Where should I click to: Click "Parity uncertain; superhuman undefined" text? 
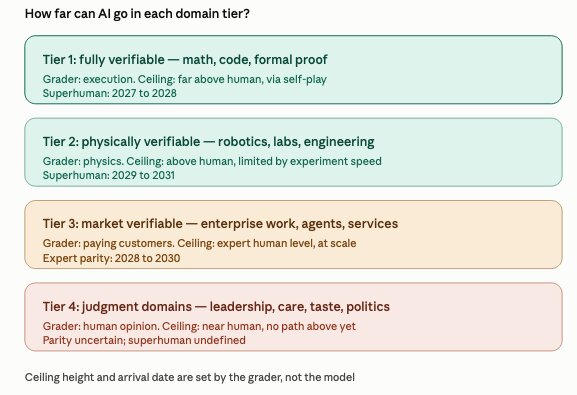coord(144,340)
